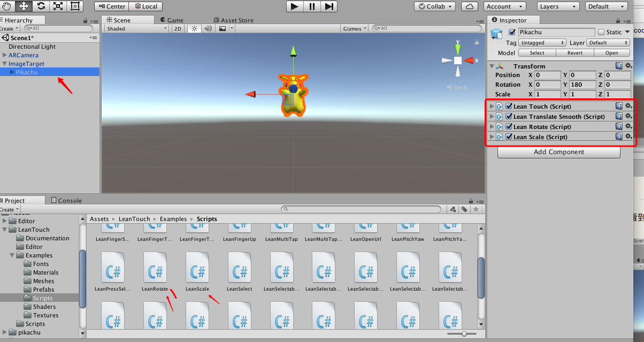
Task: Disable the Lean Scale script checkbox
Action: 509,136
